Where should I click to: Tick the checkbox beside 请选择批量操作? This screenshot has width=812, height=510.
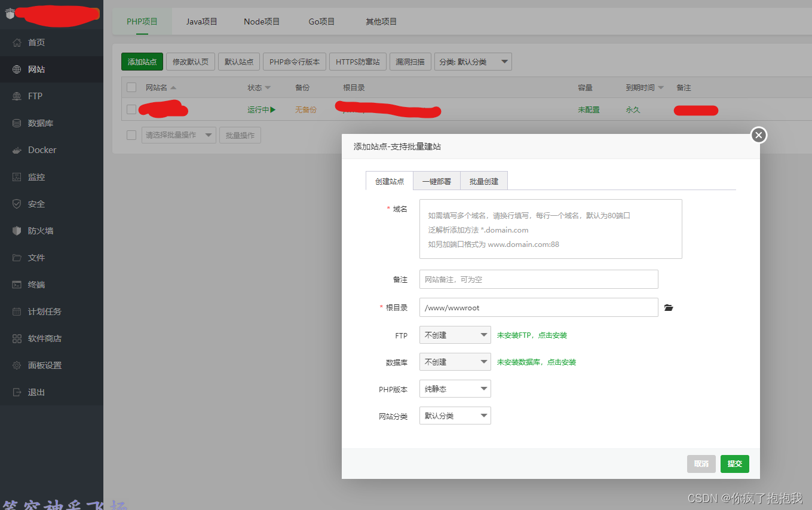[x=131, y=135]
